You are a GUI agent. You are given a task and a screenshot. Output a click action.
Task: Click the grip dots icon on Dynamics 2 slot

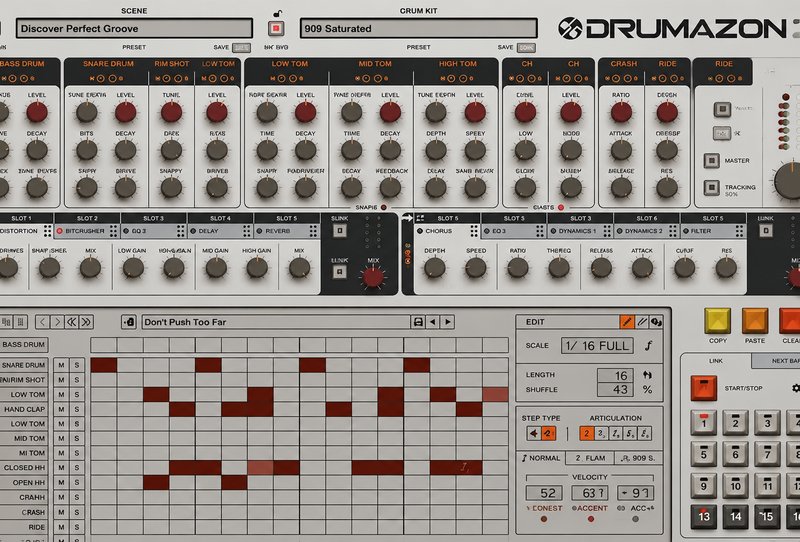[673, 231]
